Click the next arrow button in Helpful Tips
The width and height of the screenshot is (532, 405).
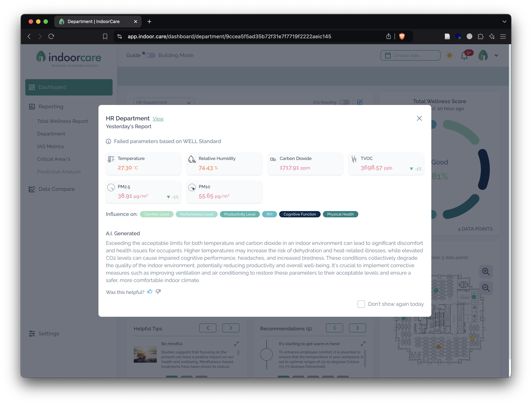(x=231, y=328)
